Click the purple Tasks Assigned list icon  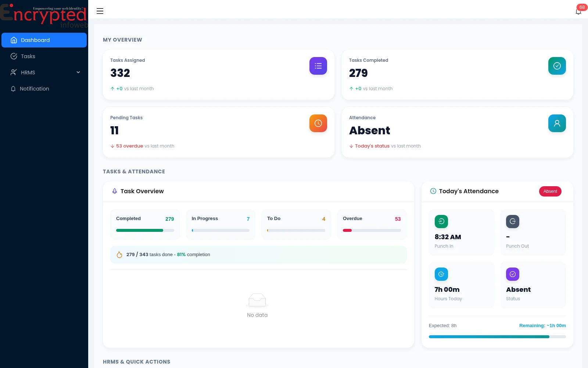click(318, 66)
